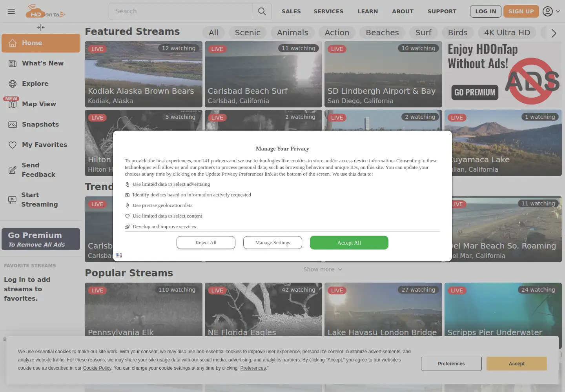Open Kodiak Alaska Brown Bears stream thumbnail
The image size is (565, 392).
click(x=144, y=74)
